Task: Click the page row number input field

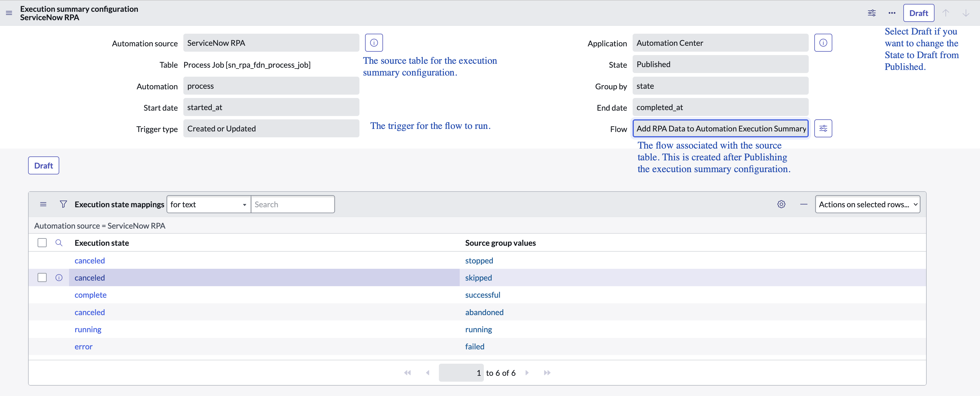Action: (461, 373)
